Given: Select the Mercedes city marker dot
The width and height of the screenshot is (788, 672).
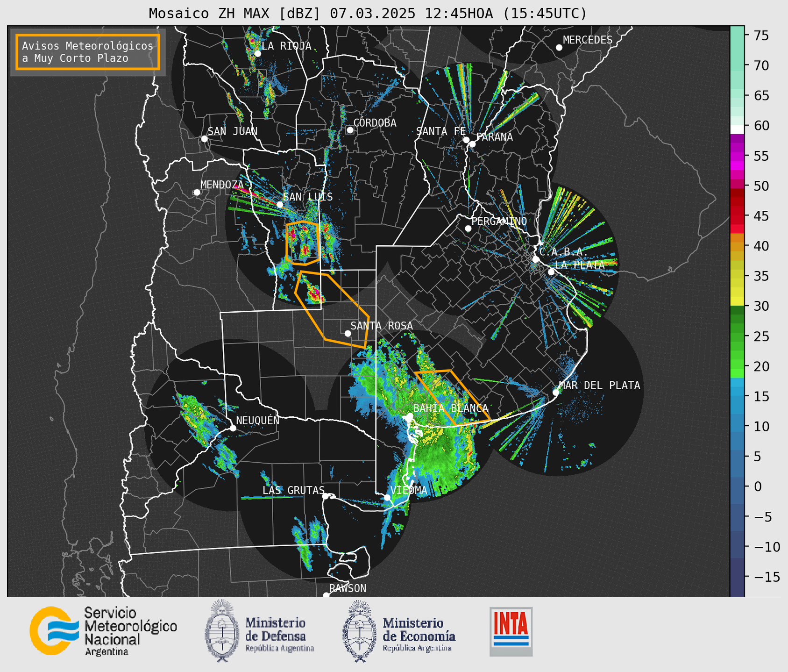Looking at the screenshot, I should click(559, 48).
